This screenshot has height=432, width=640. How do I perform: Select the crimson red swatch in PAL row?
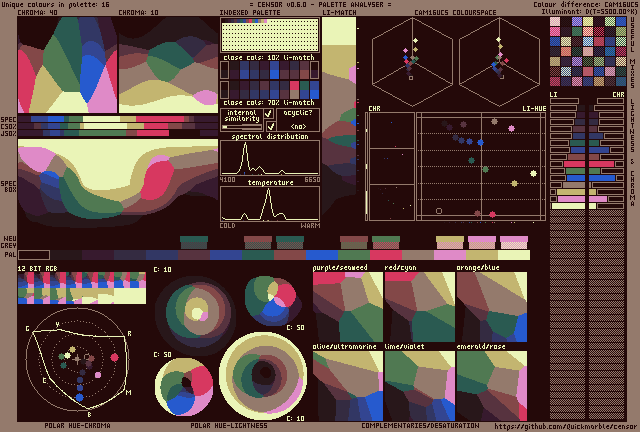pyautogui.click(x=386, y=255)
